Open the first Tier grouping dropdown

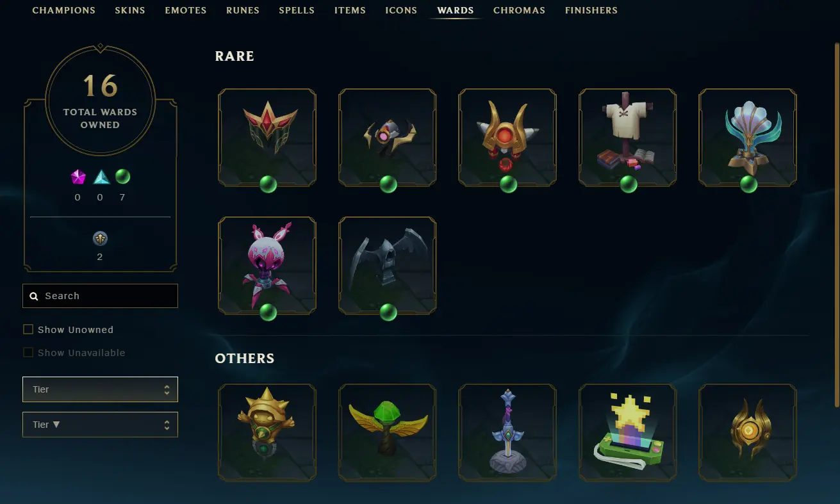100,389
